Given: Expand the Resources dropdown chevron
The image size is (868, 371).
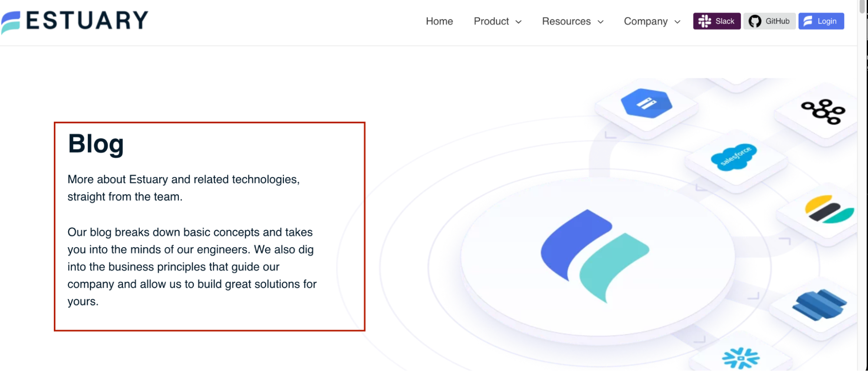Looking at the screenshot, I should coord(601,22).
